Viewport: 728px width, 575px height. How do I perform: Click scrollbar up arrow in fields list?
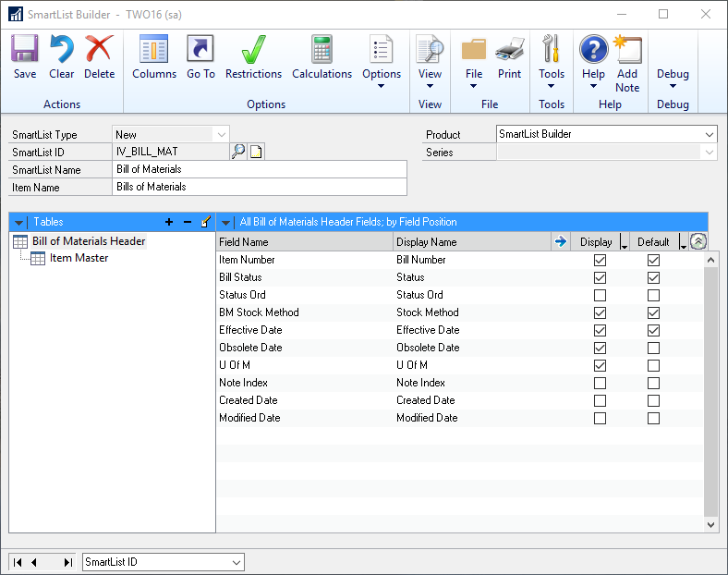710,260
